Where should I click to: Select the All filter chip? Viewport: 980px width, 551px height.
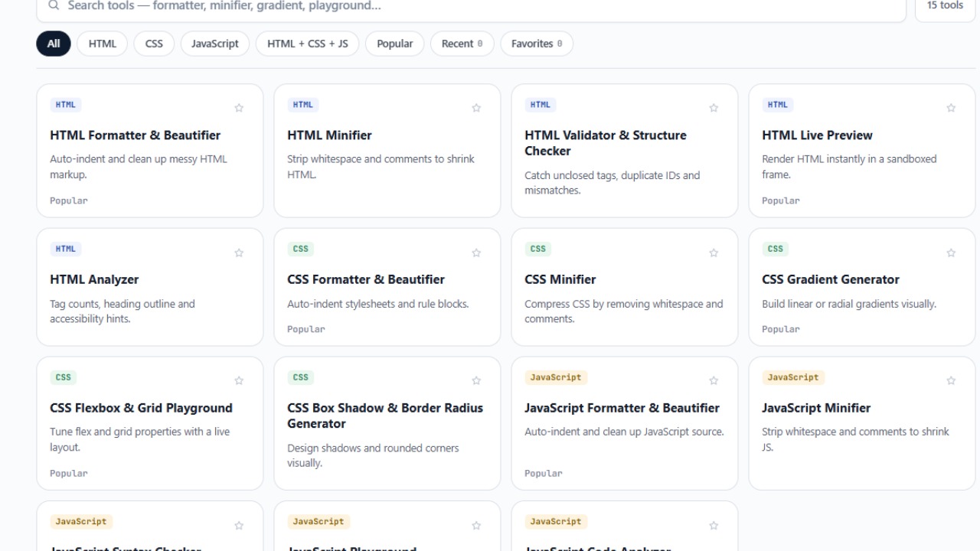pyautogui.click(x=54, y=44)
